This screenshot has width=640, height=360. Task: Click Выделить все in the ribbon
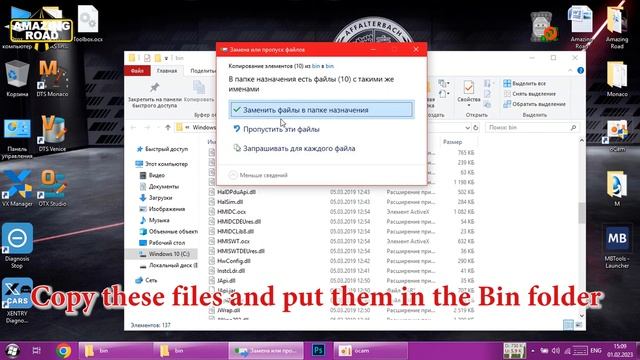point(524,83)
